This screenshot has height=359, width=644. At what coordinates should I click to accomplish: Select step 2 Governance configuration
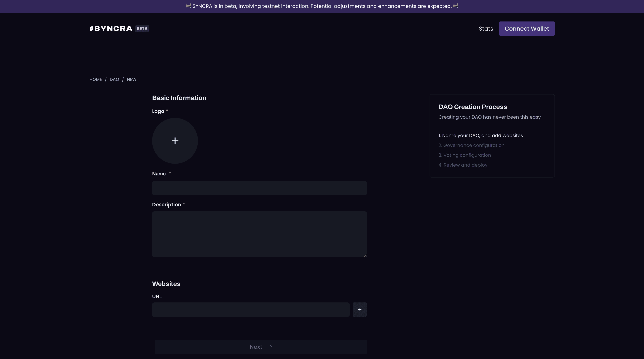click(471, 145)
